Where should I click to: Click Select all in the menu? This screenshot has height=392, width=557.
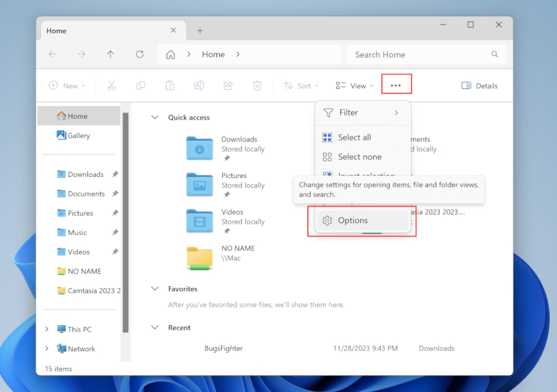click(355, 137)
